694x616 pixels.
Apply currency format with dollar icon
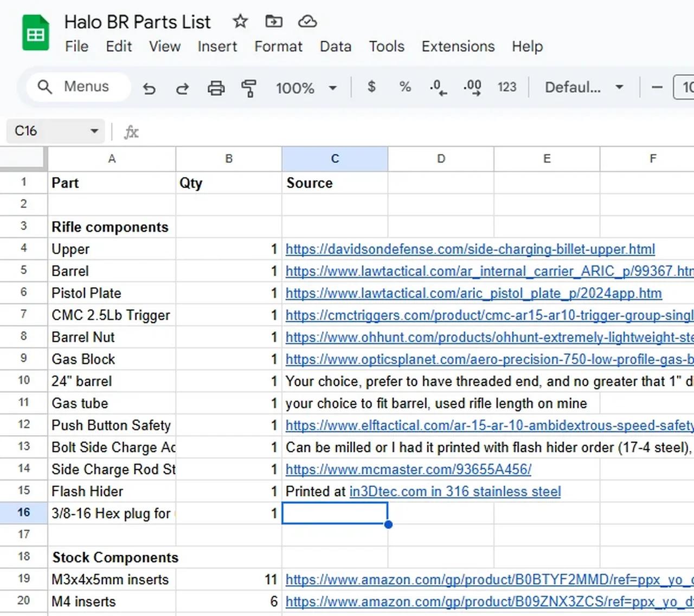tap(372, 87)
